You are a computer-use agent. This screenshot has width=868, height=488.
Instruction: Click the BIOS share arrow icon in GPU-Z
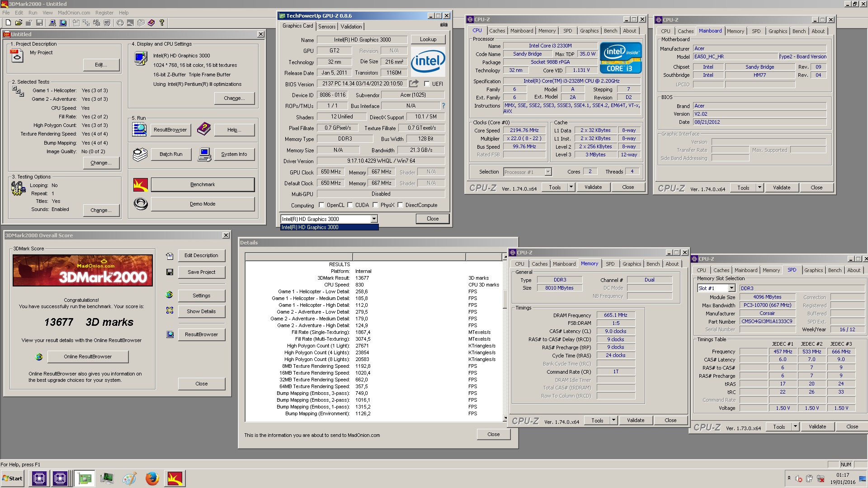pyautogui.click(x=414, y=84)
